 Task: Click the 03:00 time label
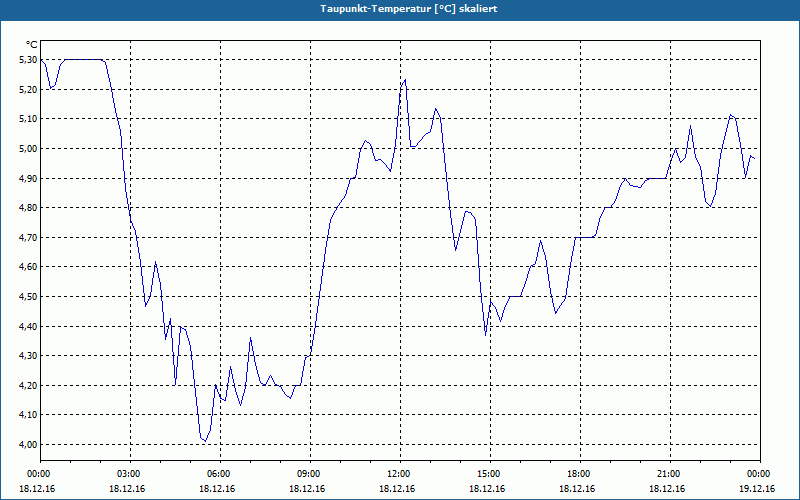[x=131, y=474]
